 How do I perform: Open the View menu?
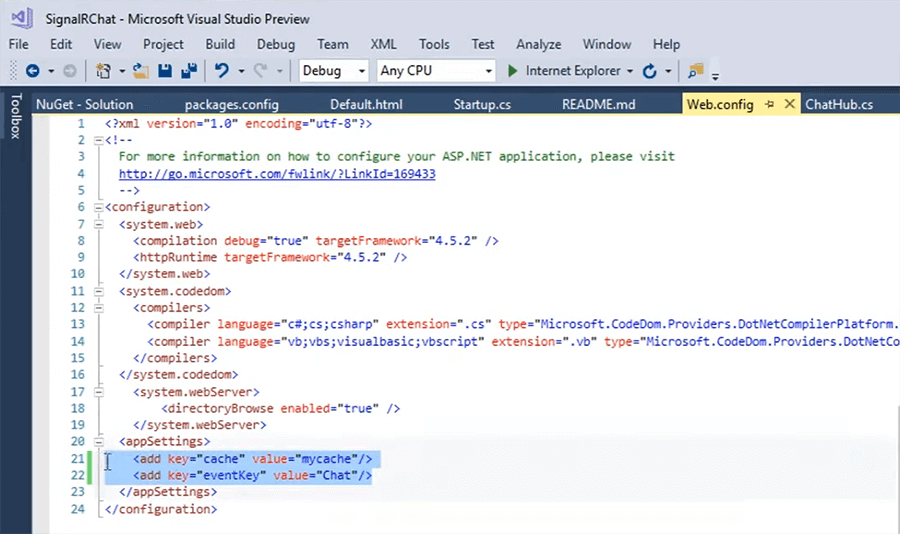107,44
